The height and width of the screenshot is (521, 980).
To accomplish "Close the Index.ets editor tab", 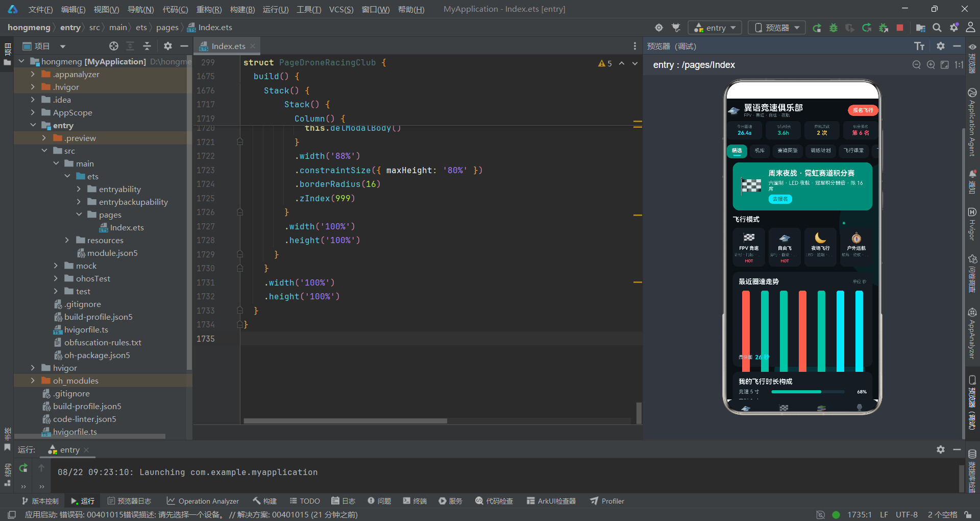I will 253,46.
